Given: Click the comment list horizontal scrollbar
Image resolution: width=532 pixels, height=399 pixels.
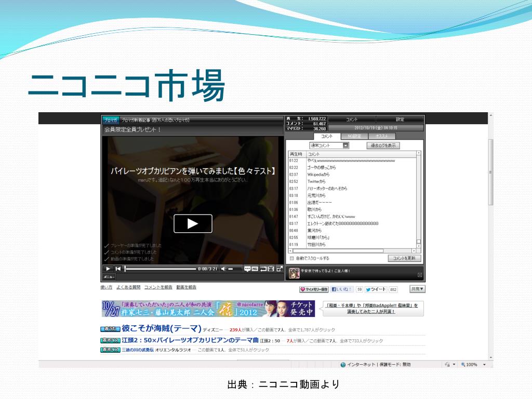Looking at the screenshot, I should (x=338, y=251).
